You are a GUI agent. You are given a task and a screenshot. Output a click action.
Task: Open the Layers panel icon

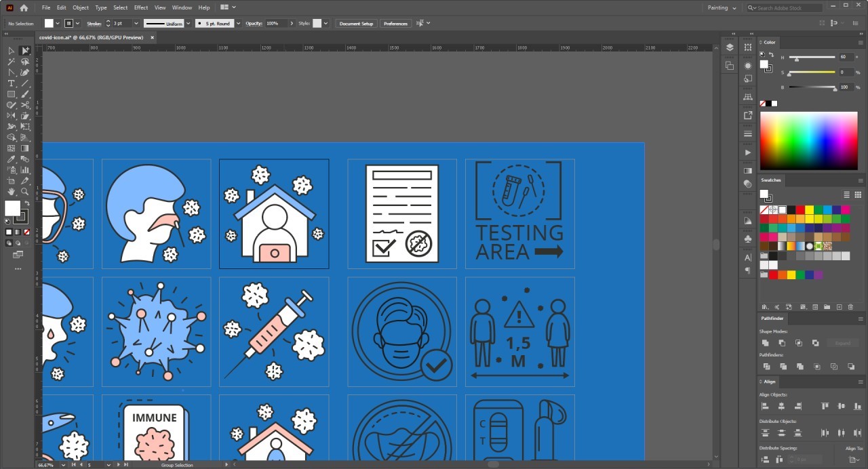[730, 47]
